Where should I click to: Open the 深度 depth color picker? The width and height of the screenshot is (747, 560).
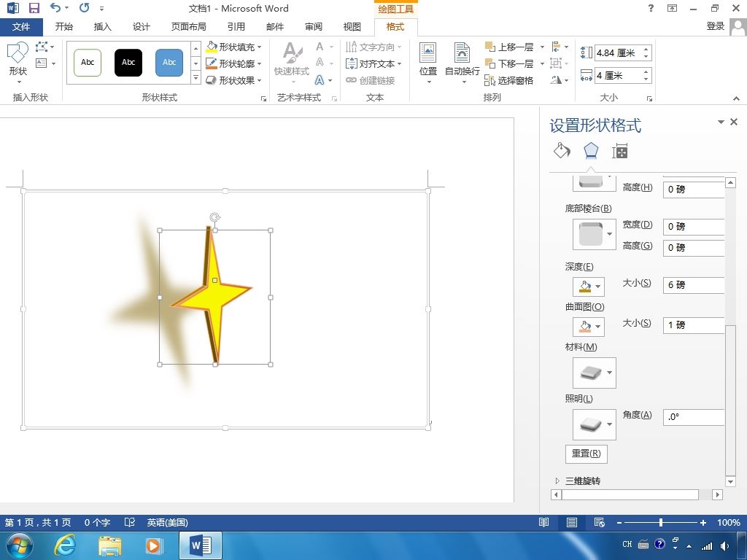(x=588, y=286)
